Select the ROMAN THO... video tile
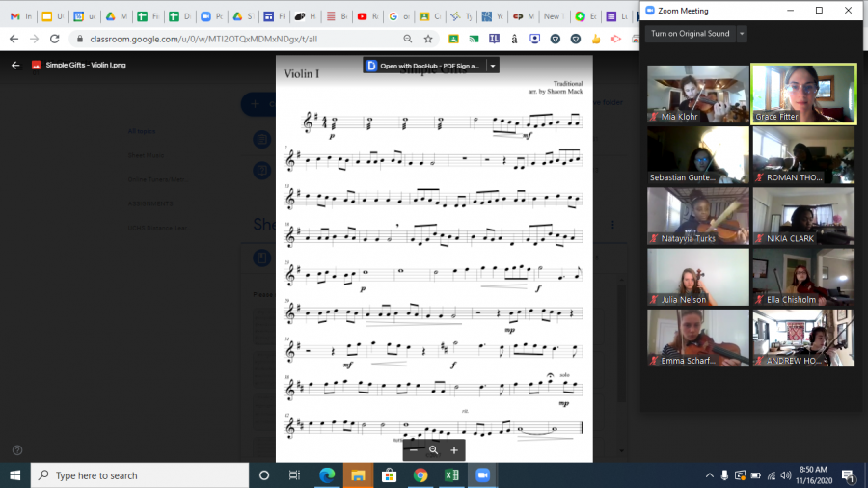 (803, 155)
